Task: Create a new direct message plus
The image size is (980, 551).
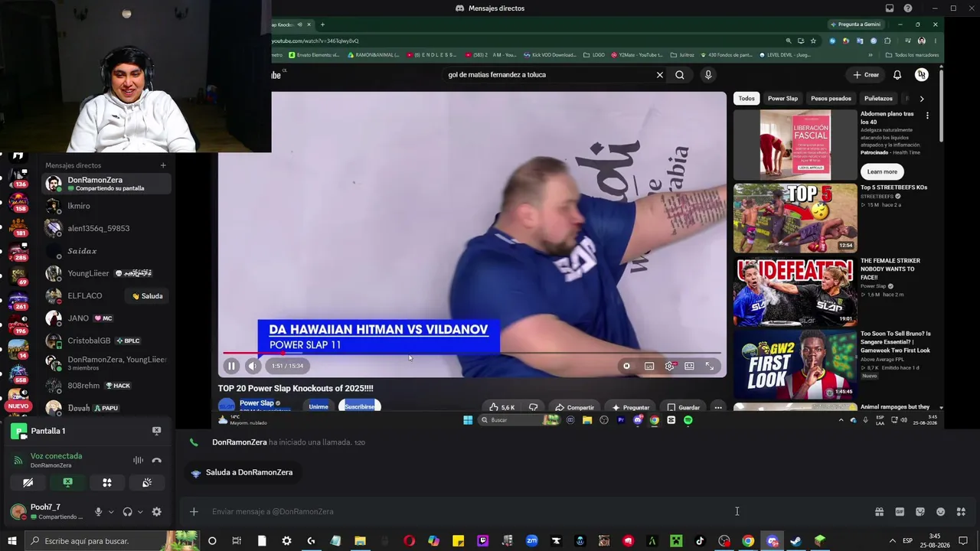Action: 162,165
